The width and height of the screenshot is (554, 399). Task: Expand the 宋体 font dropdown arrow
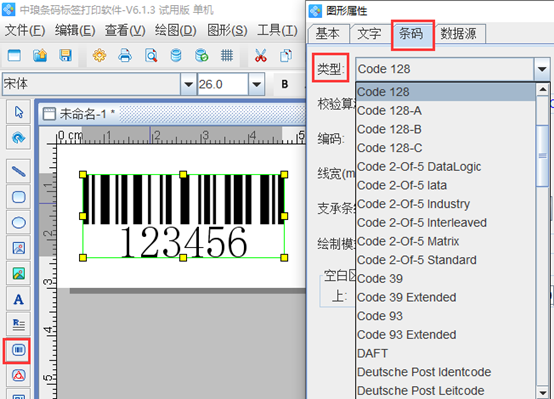pos(188,84)
